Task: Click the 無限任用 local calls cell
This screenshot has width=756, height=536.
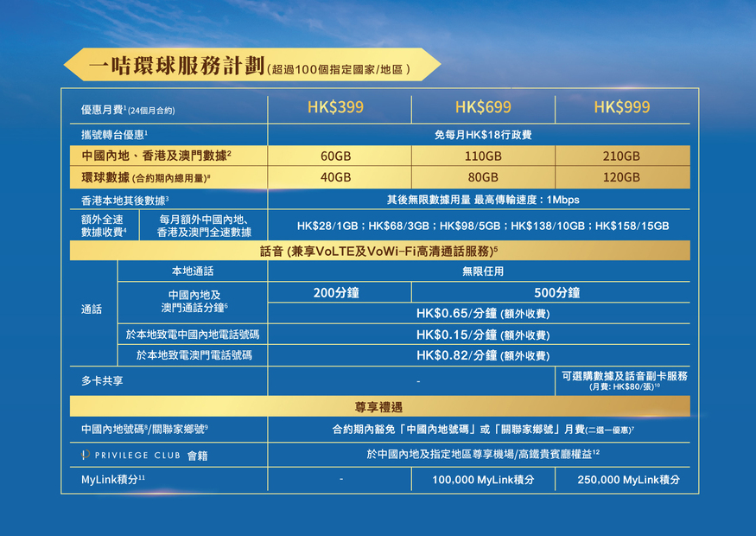Action: pyautogui.click(x=482, y=271)
